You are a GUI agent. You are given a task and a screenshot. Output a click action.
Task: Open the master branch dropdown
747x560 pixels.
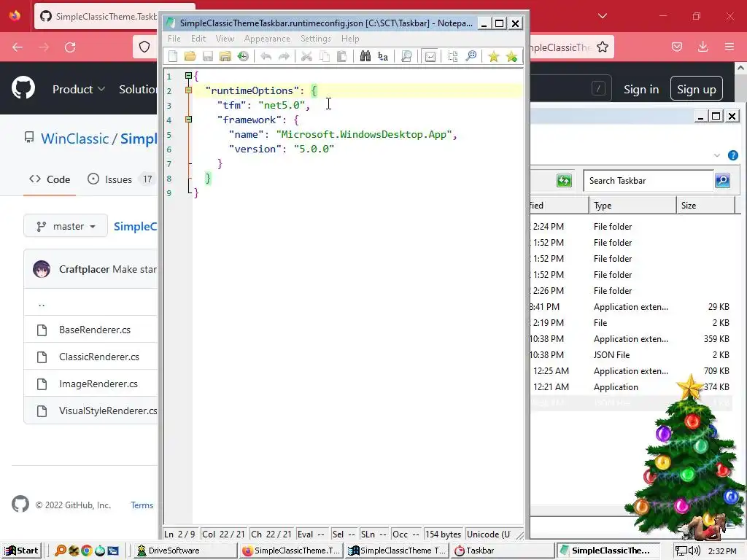(x=66, y=226)
